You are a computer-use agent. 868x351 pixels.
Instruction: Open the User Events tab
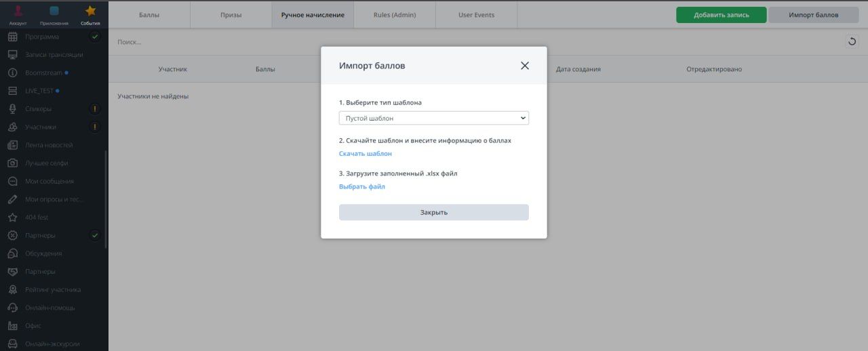pyautogui.click(x=476, y=15)
